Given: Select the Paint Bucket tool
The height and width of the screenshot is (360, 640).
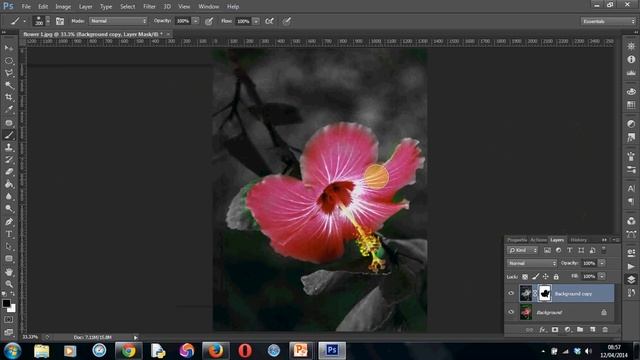Looking at the screenshot, I should click(x=9, y=184).
